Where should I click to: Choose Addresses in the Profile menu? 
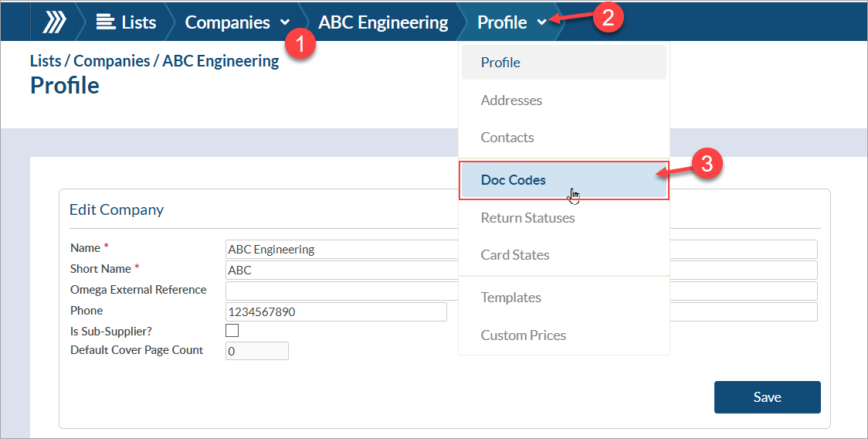pyautogui.click(x=511, y=100)
